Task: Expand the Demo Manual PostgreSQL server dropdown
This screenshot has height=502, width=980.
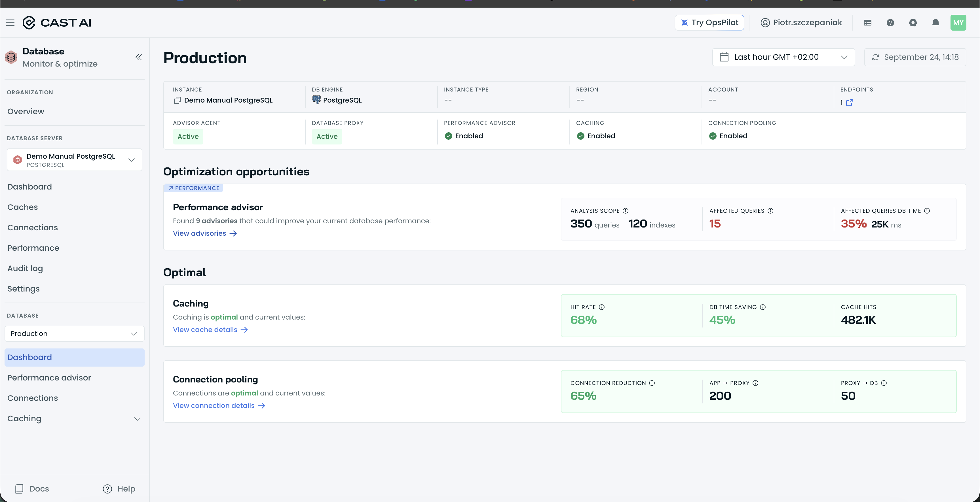Action: click(x=75, y=159)
